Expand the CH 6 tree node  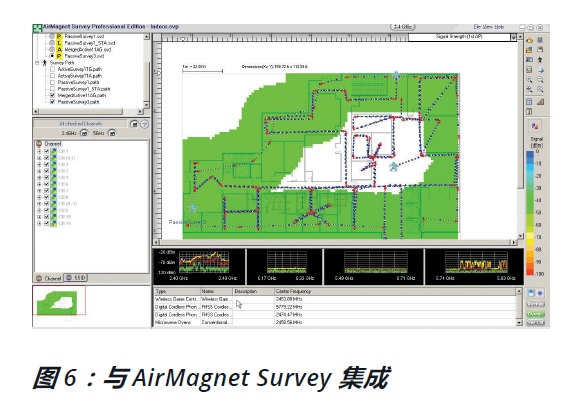pyautogui.click(x=39, y=184)
